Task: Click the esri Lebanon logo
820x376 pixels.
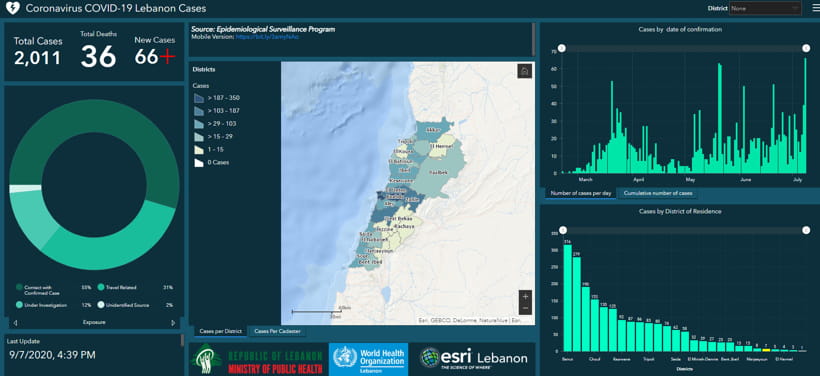Action: (473, 358)
